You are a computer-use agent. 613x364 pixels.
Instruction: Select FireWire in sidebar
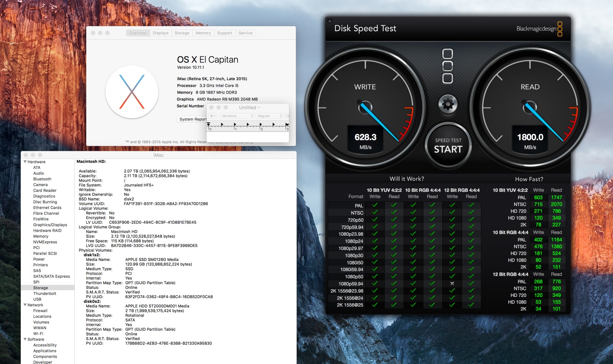[41, 219]
